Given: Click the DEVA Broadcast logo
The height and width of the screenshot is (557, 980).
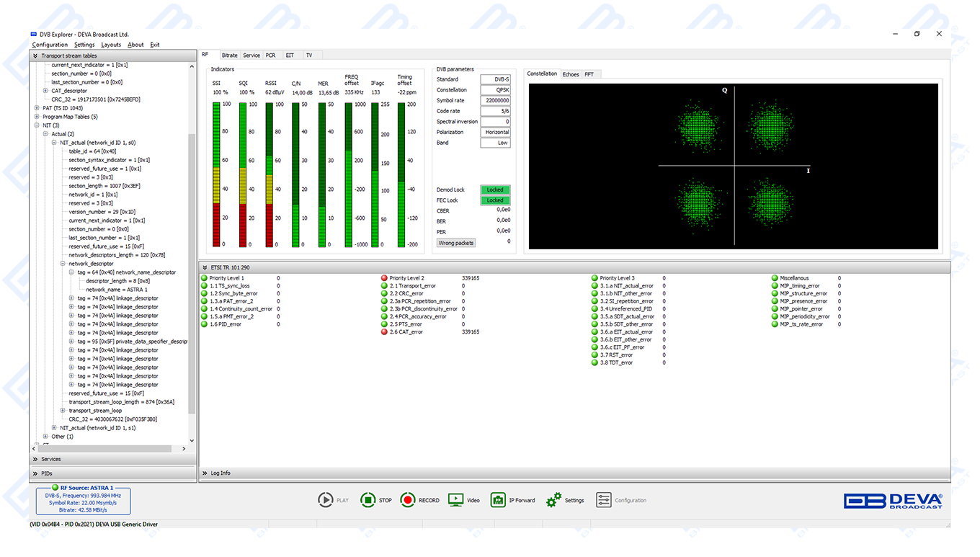Looking at the screenshot, I should click(893, 501).
